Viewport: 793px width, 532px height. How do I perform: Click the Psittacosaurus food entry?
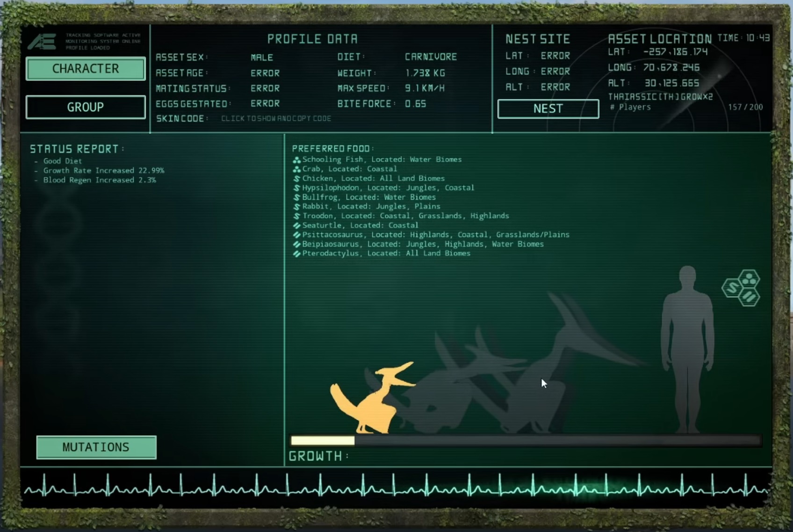click(435, 235)
